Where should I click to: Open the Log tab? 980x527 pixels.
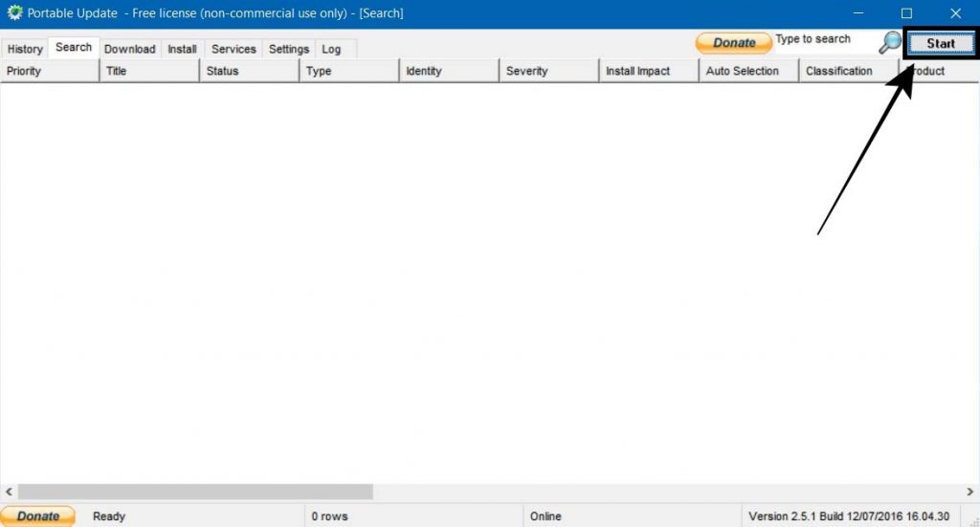click(331, 49)
